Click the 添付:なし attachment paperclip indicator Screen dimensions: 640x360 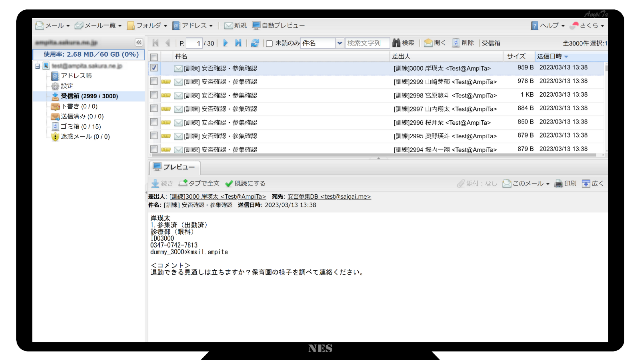coord(477,184)
